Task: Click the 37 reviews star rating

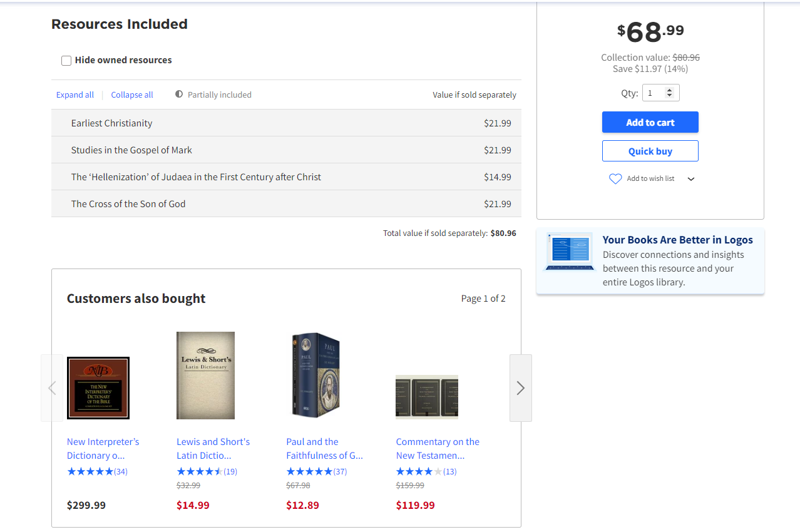Action: [x=316, y=471]
